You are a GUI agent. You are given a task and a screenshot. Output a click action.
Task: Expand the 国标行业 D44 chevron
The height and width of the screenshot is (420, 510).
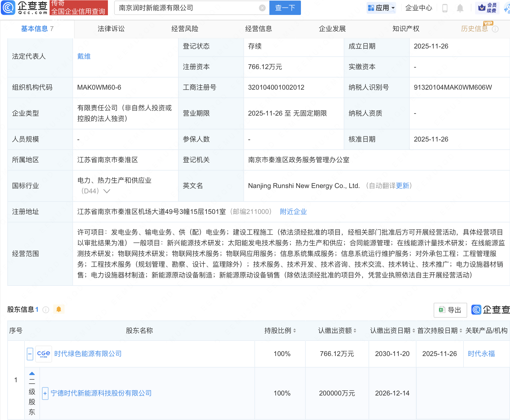point(107,191)
